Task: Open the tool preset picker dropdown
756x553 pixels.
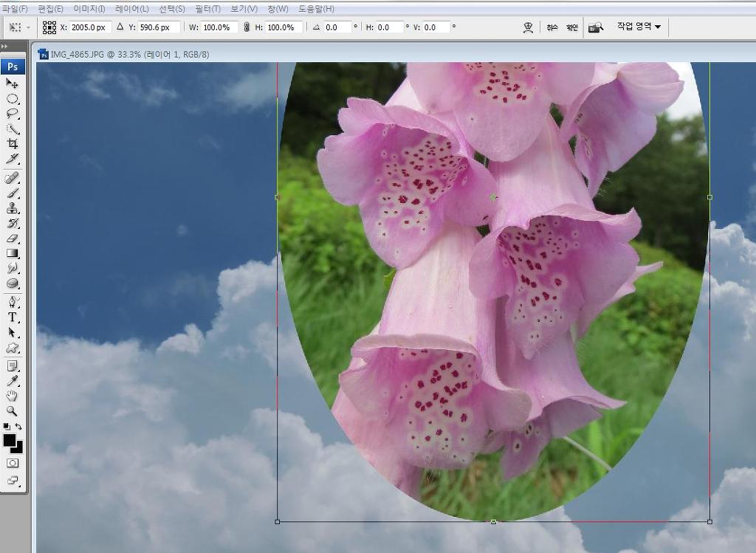Action: [18, 27]
